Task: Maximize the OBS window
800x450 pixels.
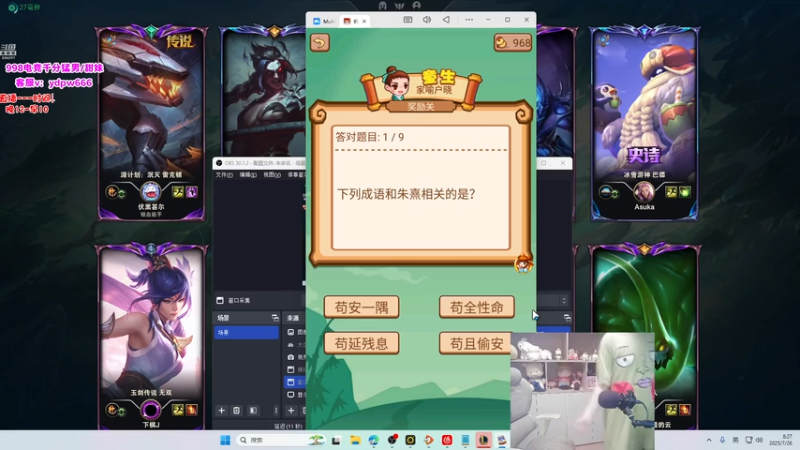Action: coord(543,163)
